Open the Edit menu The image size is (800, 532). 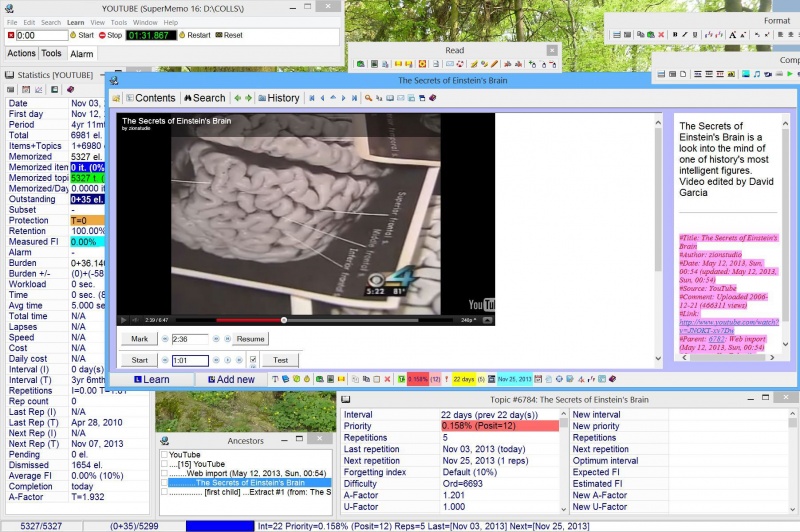click(x=29, y=22)
